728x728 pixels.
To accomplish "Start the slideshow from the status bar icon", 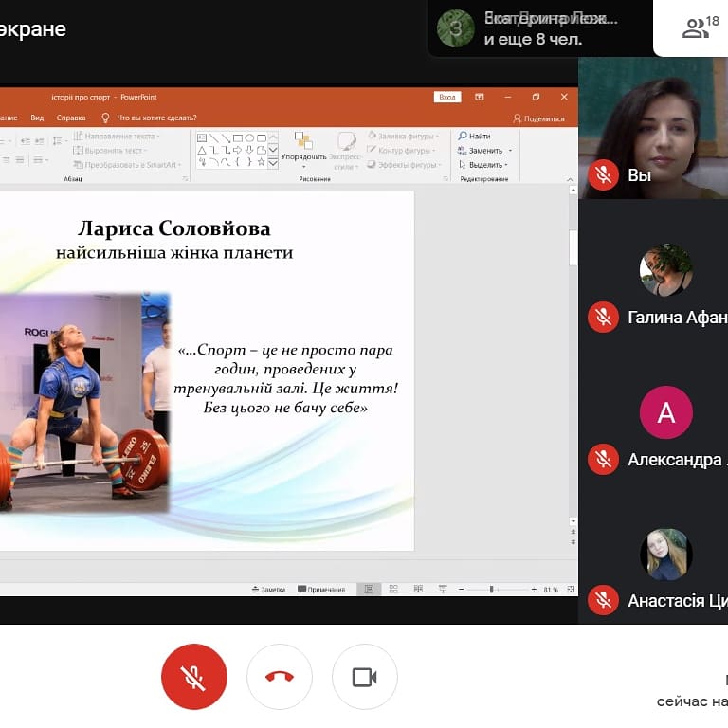I will 443,590.
